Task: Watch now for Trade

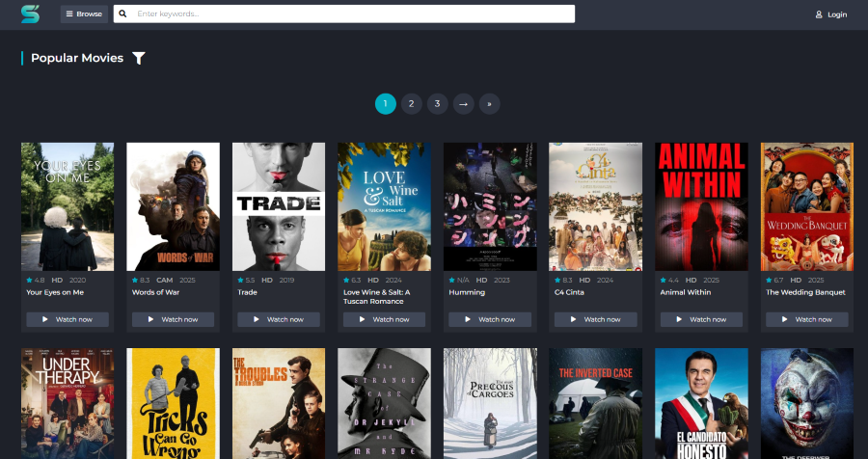Action: (x=279, y=319)
